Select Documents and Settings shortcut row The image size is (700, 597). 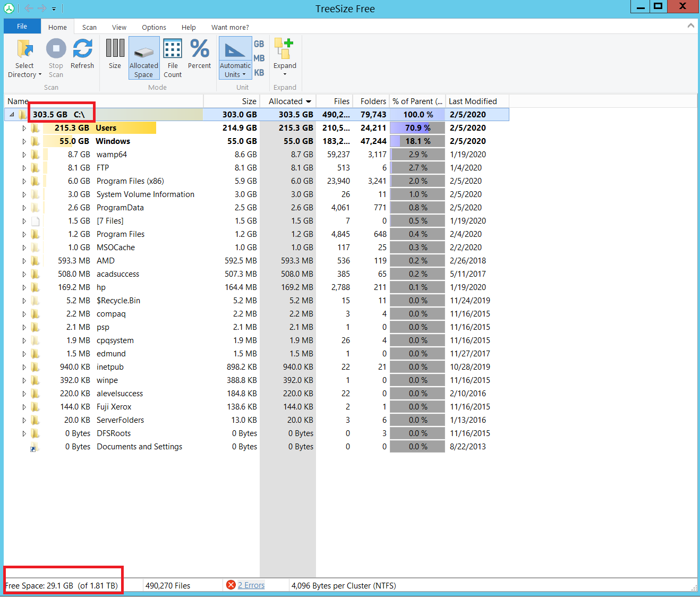(257, 447)
